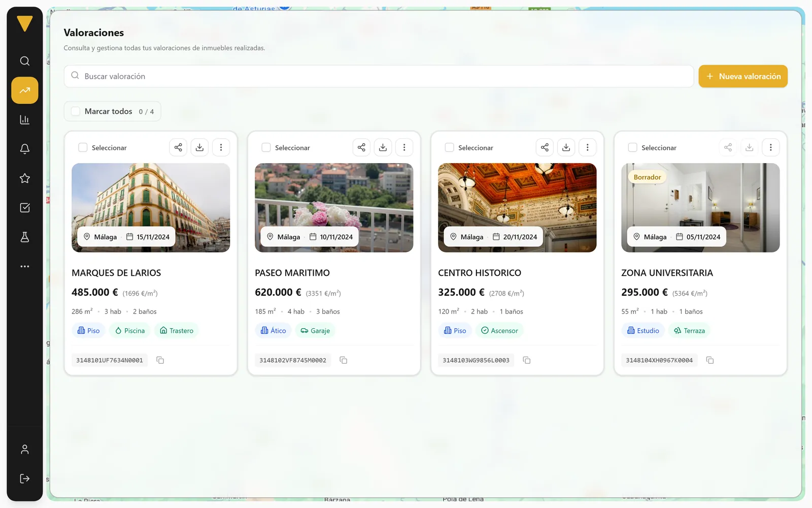Viewport: 812px width, 508px height.
Task: Open the lab flask sidebar icon
Action: click(24, 237)
